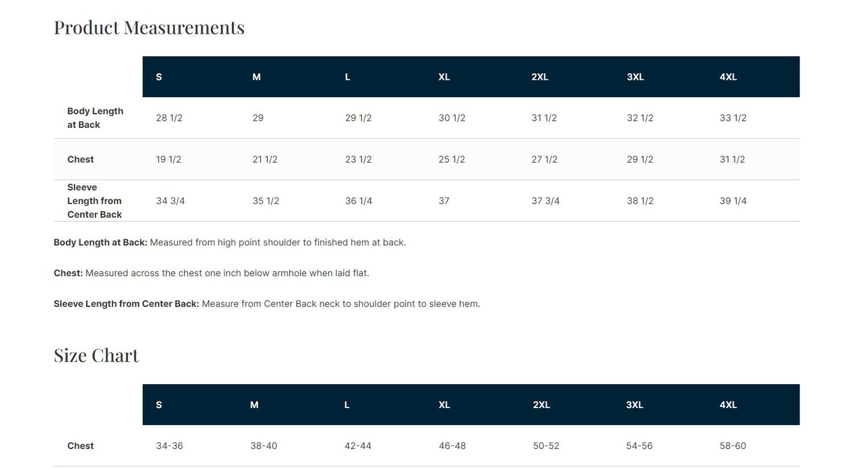This screenshot has height=470, width=868.
Task: Click the 50-52 chest size value
Action: click(546, 446)
